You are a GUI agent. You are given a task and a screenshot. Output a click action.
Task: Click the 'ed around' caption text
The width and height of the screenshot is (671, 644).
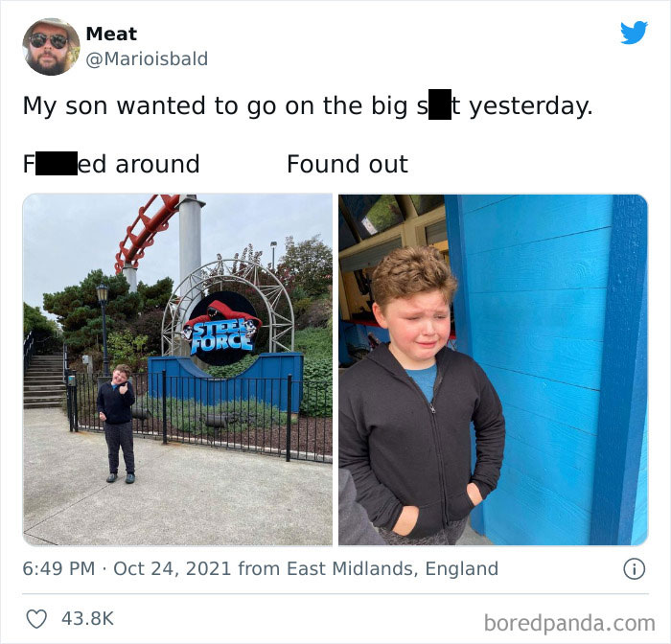[139, 164]
